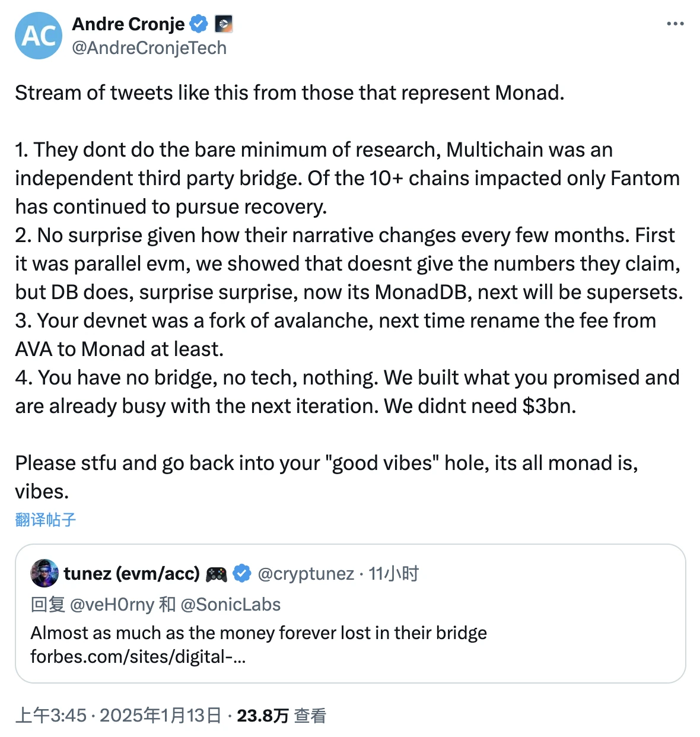Open the tunez (evm/acc) display name
Image resolution: width=700 pixels, height=737 pixels.
(x=132, y=574)
